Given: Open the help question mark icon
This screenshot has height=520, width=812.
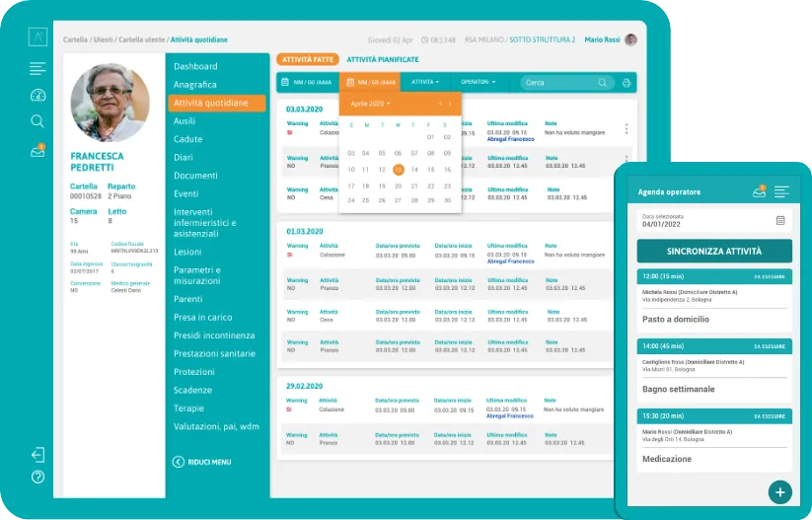Looking at the screenshot, I should click(37, 477).
